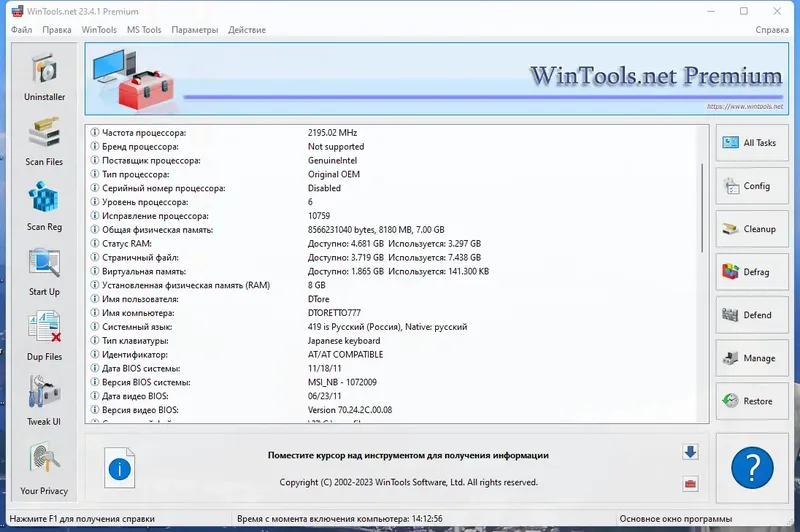The image size is (800, 532).
Task: Click the small red toolbox icon
Action: tap(690, 484)
